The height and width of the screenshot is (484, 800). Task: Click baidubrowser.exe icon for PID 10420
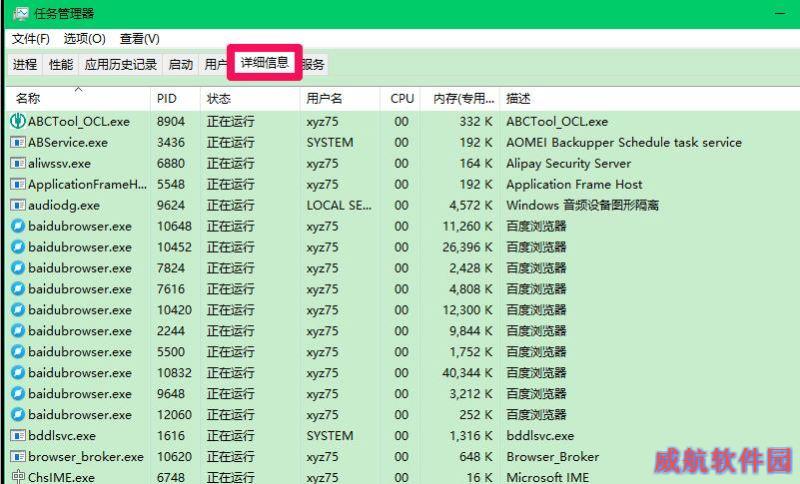(x=18, y=310)
